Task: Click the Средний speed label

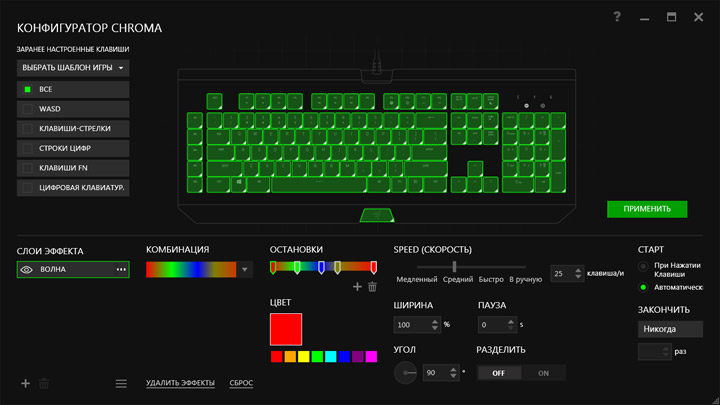Action: point(458,279)
